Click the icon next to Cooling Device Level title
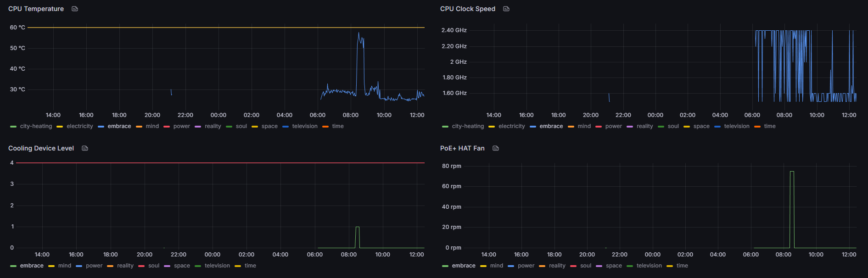 85,148
